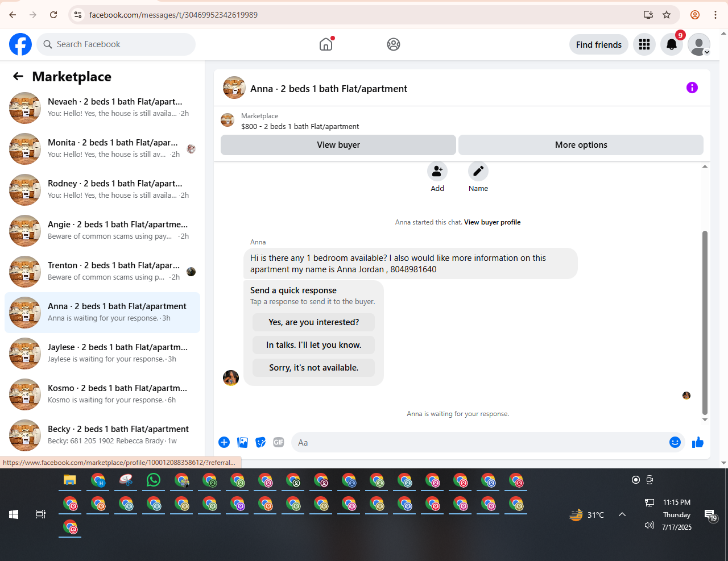Open the Rodney conversation
728x561 pixels.
click(x=102, y=190)
